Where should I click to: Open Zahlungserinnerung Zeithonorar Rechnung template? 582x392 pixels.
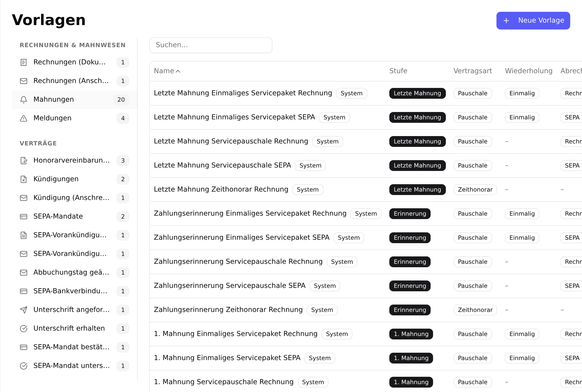(228, 309)
